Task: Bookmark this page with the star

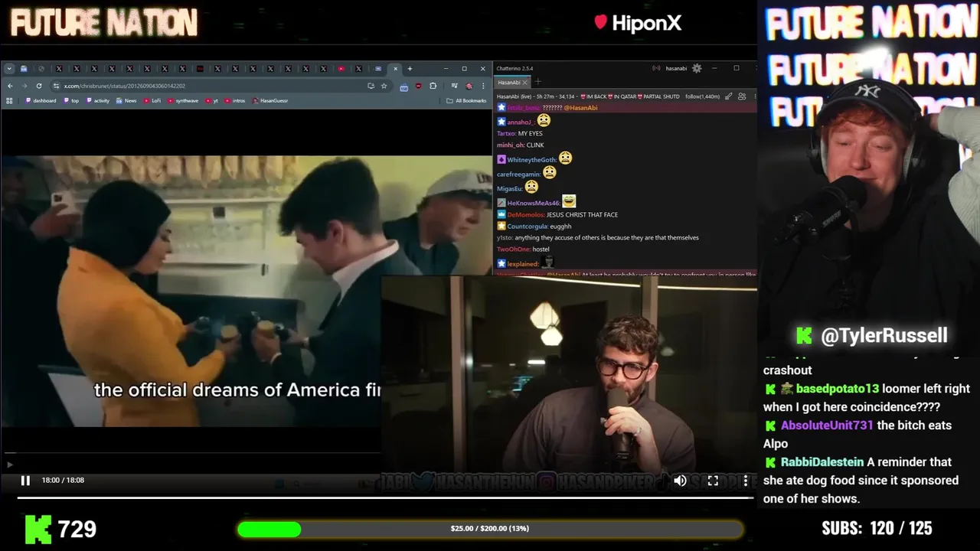Action: pos(384,86)
